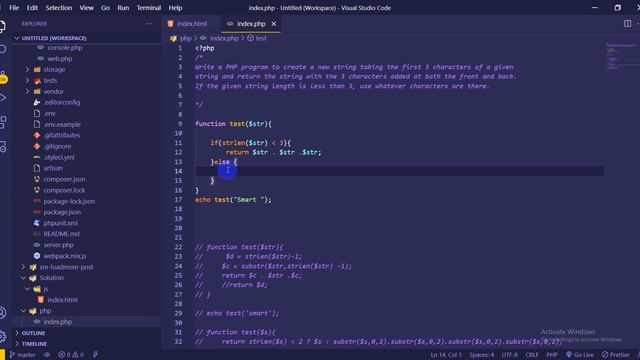Click the code minimap overview

pyautogui.click(x=620, y=56)
